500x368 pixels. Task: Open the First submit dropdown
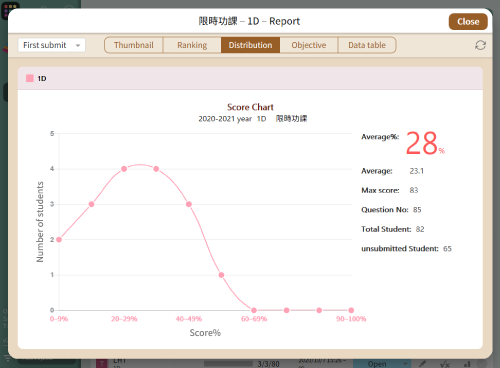click(52, 45)
